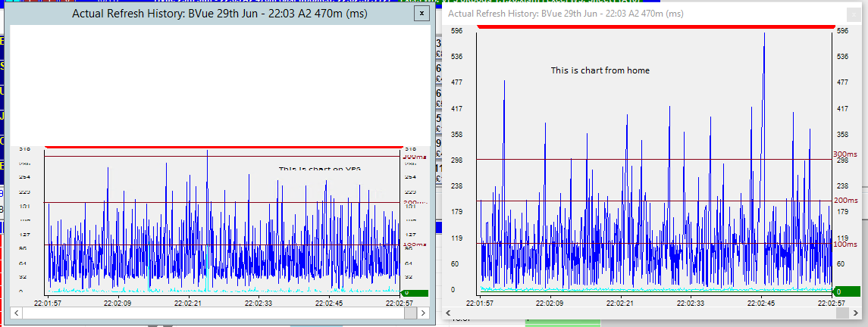This screenshot has height=327, width=868.
Task: Click the left scroll arrow in the home chart
Action: (447, 312)
